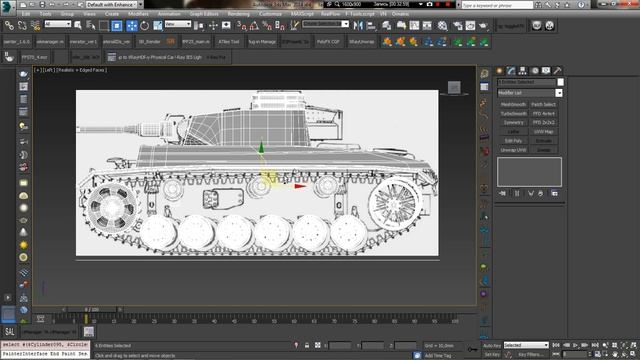
Task: Apply the MeshSmooth modifier button
Action: (x=513, y=104)
